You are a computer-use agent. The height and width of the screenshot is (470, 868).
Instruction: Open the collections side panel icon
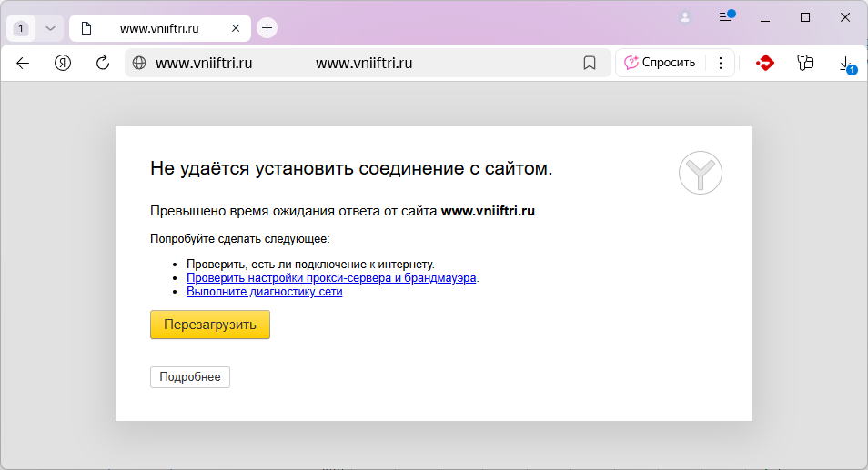click(805, 63)
